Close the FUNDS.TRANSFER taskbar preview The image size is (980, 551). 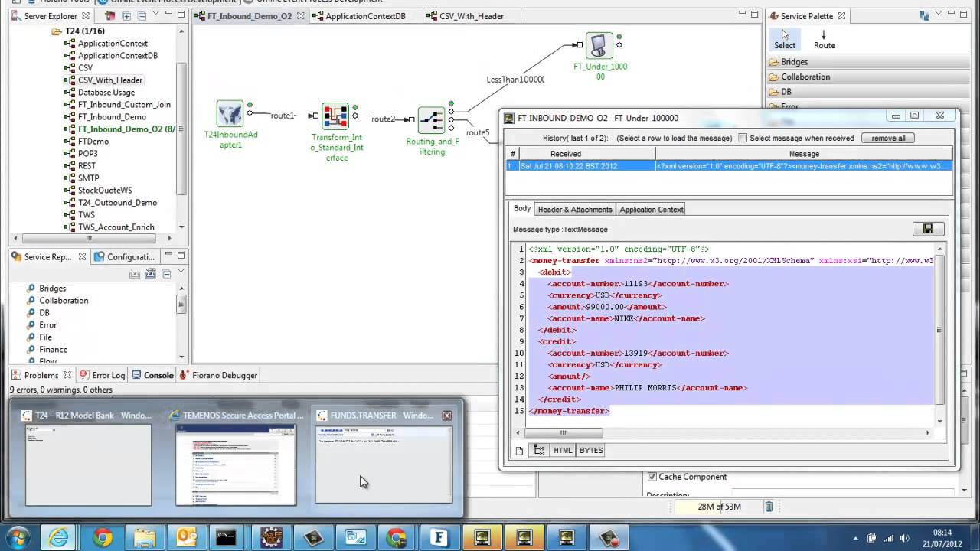(x=447, y=416)
